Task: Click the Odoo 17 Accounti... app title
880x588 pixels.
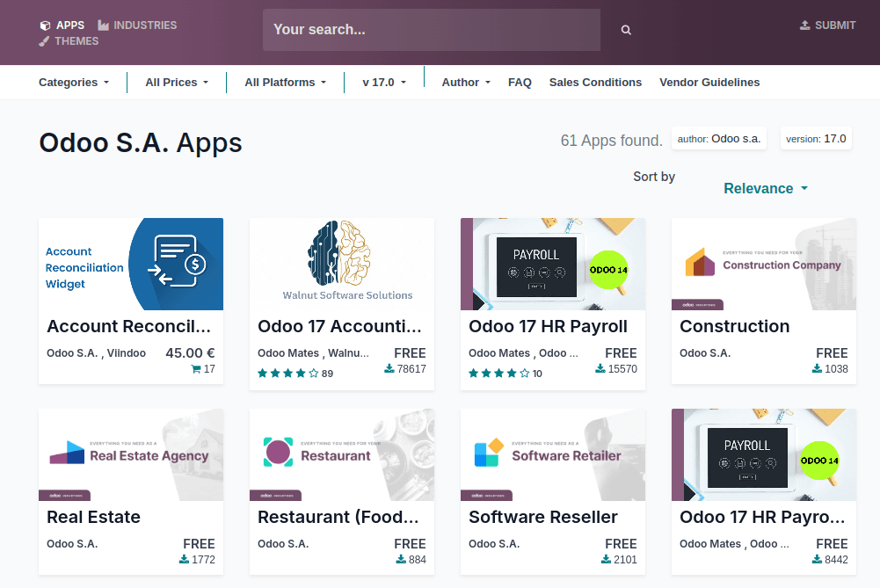Action: coord(339,327)
